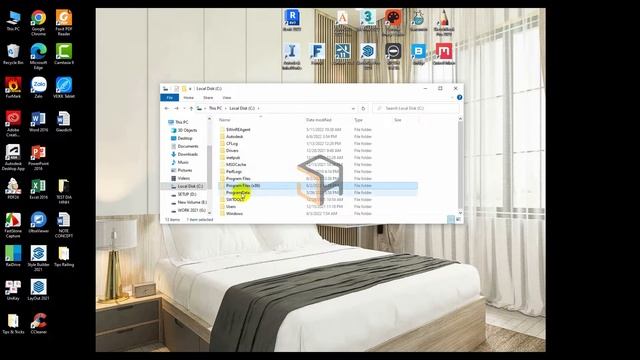Select CCleaner desktop icon
640x360 pixels.
[x=38, y=323]
